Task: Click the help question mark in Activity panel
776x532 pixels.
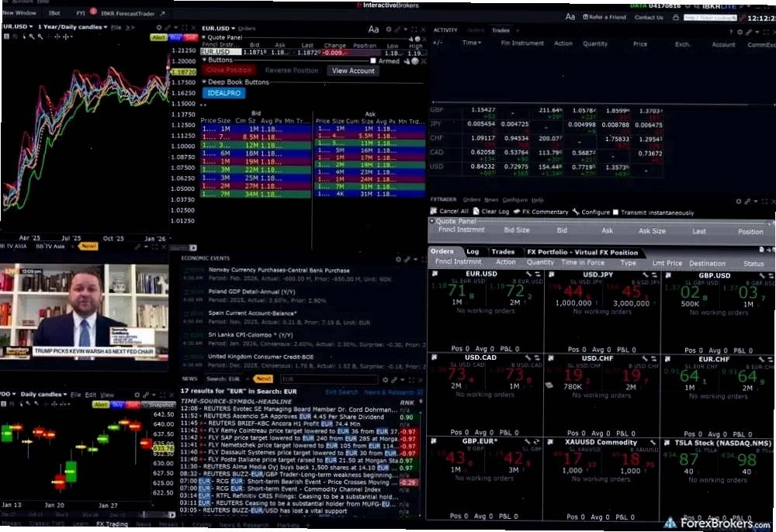Action: [731, 32]
